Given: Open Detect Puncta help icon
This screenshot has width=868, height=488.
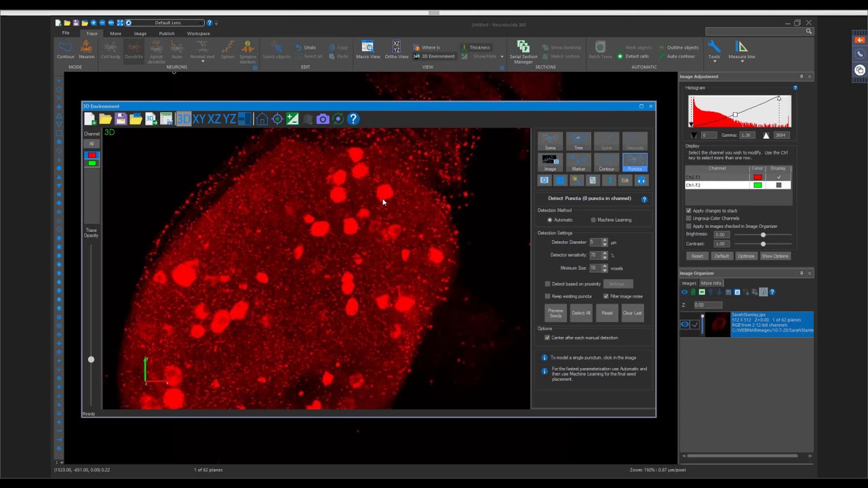Looking at the screenshot, I should [x=644, y=199].
